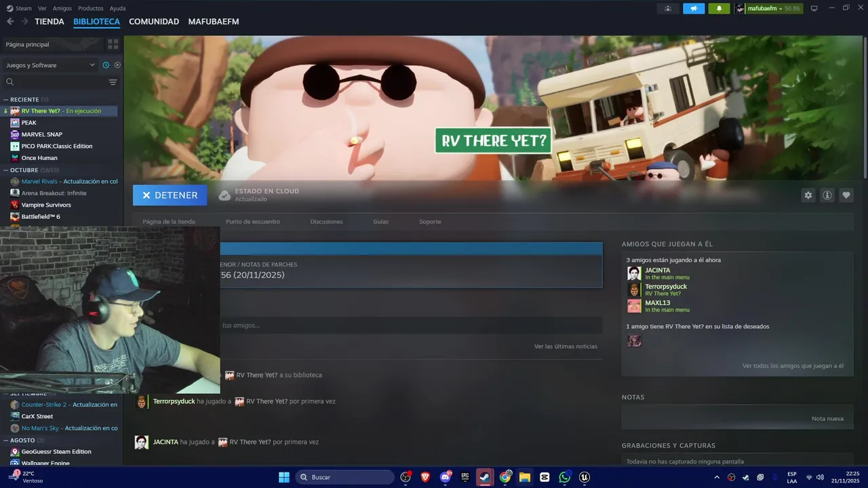This screenshot has width=868, height=488.
Task: Collapse the OCTUBRE section
Action: (x=5, y=170)
